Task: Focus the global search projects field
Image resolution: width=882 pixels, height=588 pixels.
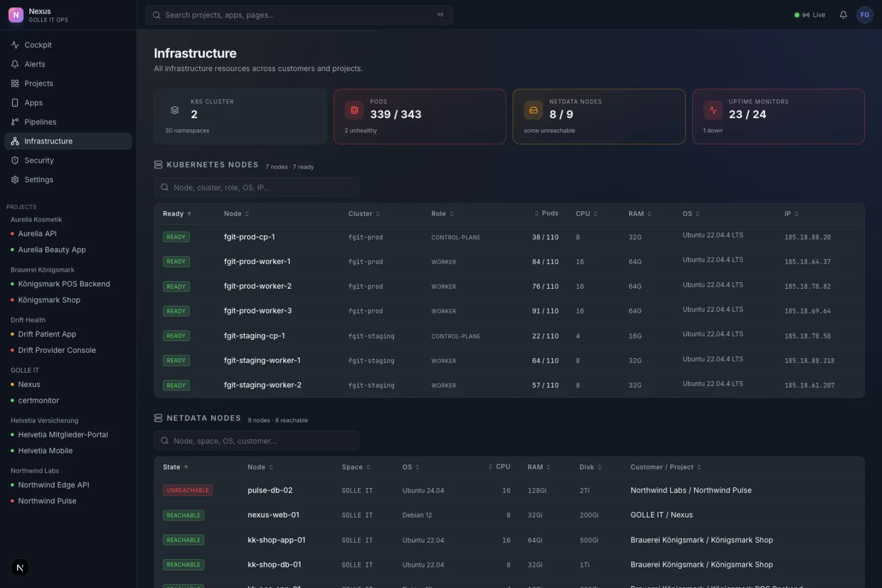Action: (299, 15)
